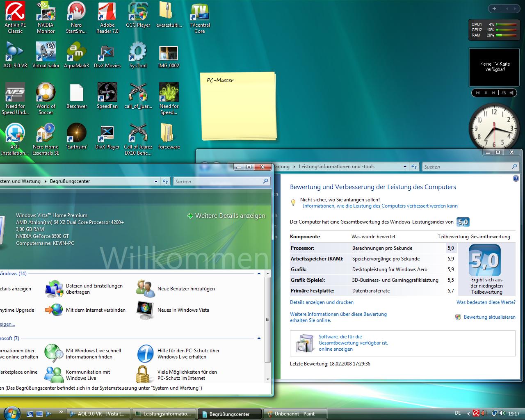This screenshot has height=420, width=525.
Task: Open Dateien und Einstellungen übertragen
Action: pos(84,289)
